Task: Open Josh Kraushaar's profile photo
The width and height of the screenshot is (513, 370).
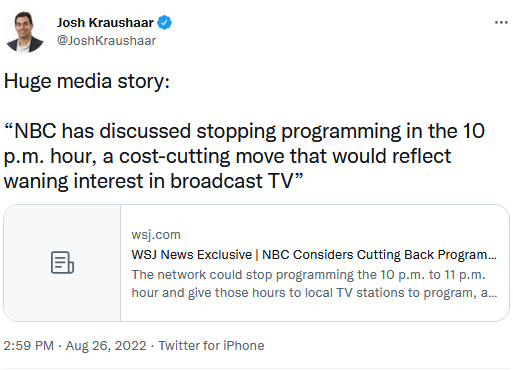Action: [x=24, y=32]
